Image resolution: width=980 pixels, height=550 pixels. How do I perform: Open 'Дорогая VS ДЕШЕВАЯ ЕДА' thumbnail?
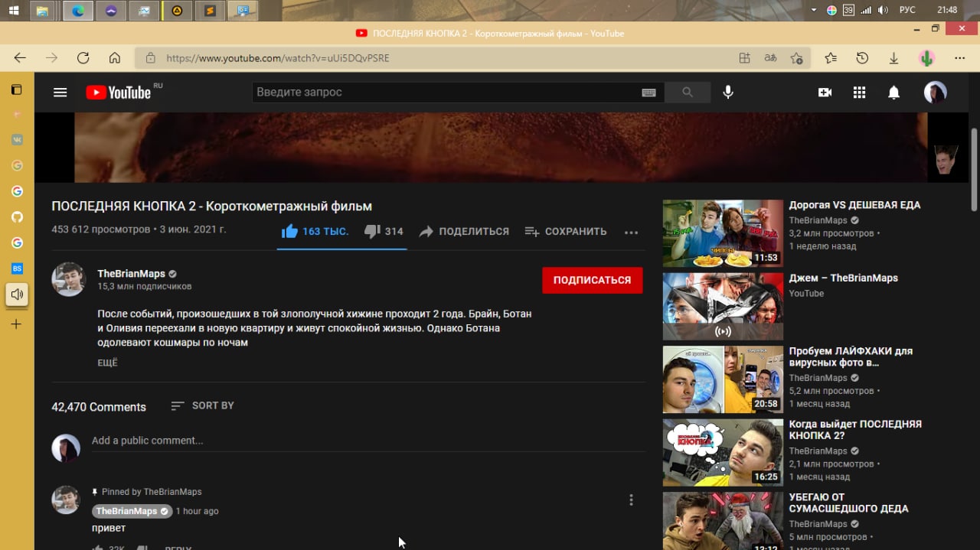point(723,233)
